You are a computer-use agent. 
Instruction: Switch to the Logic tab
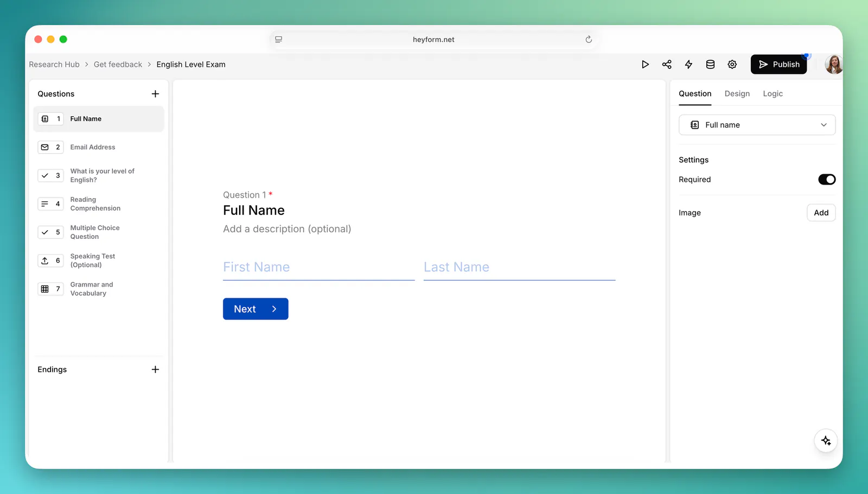pyautogui.click(x=773, y=94)
